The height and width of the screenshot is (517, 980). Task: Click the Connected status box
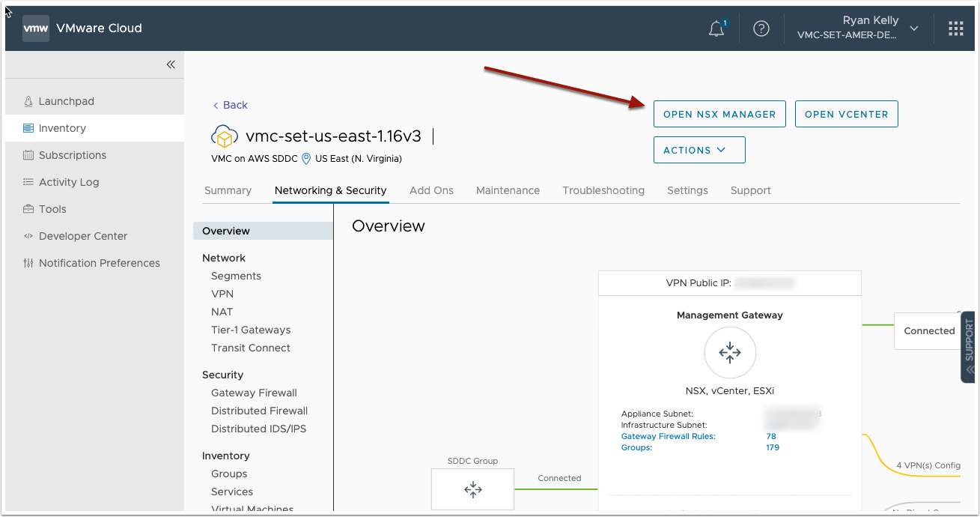coord(928,330)
